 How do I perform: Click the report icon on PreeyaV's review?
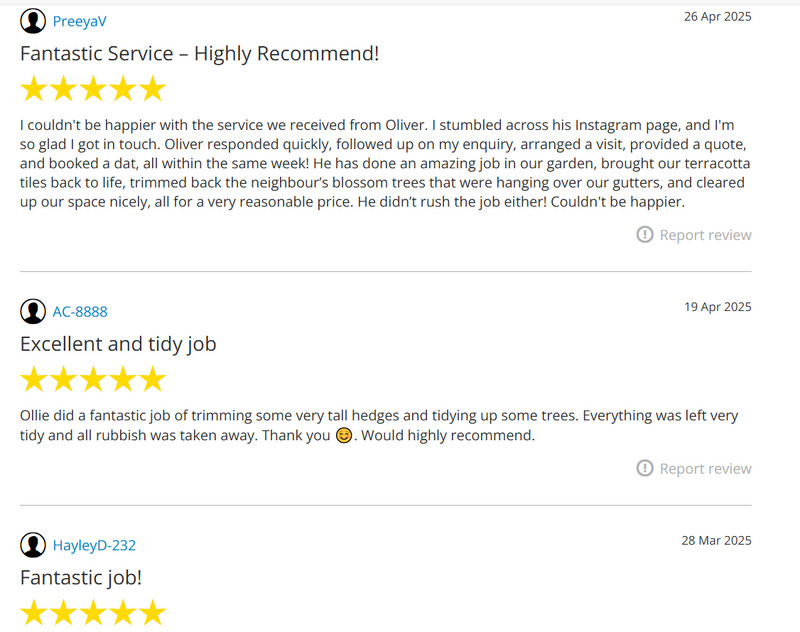[645, 235]
